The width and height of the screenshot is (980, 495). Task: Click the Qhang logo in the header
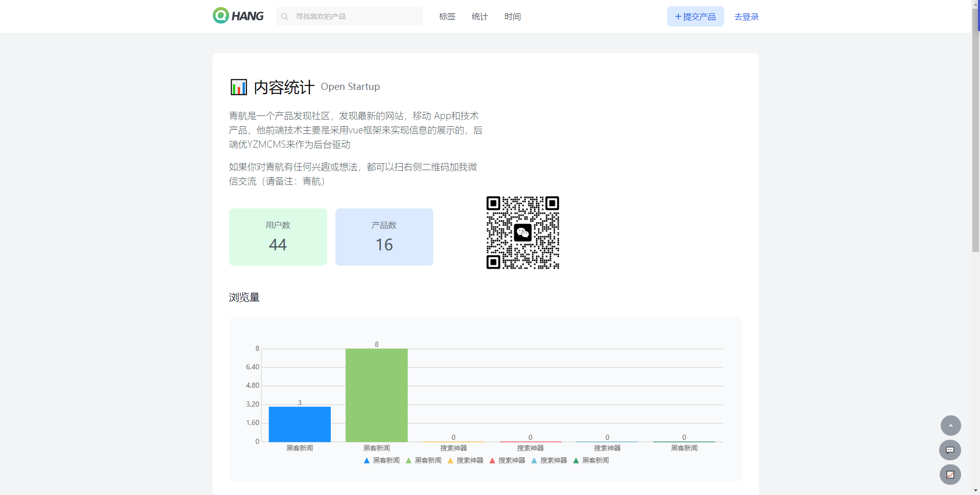coord(238,16)
